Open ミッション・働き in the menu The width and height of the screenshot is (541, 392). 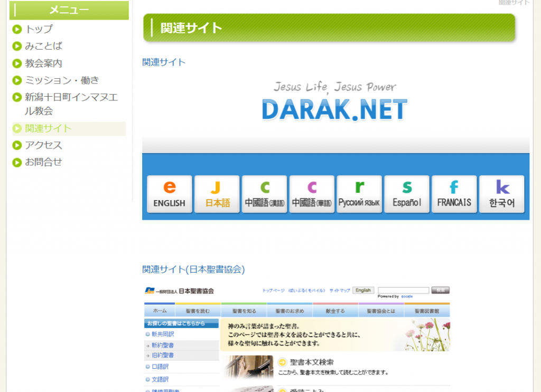[x=62, y=80]
